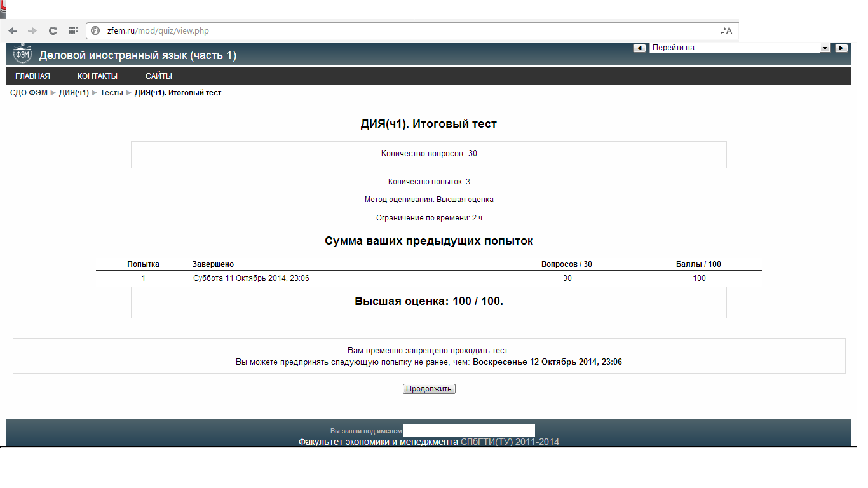Click the СДО ФЭМ breadcrumb link
Viewport: 868px width, 488px height.
click(x=29, y=93)
